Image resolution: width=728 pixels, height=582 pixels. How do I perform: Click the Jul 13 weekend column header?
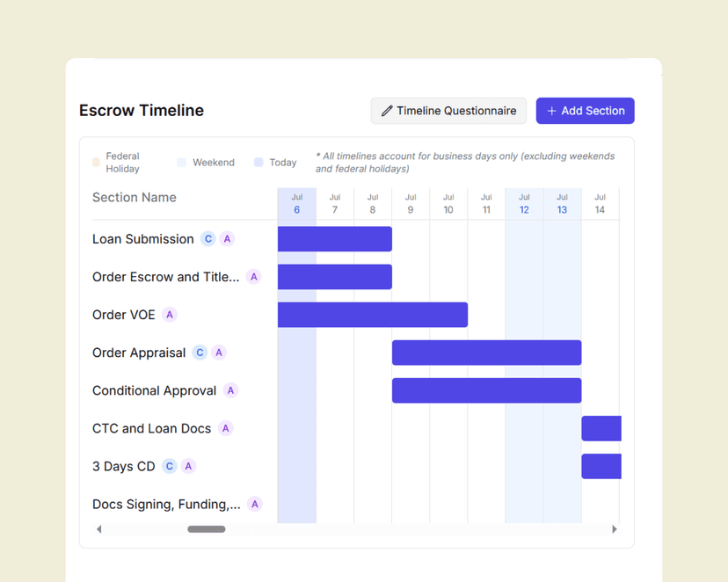[x=562, y=204]
